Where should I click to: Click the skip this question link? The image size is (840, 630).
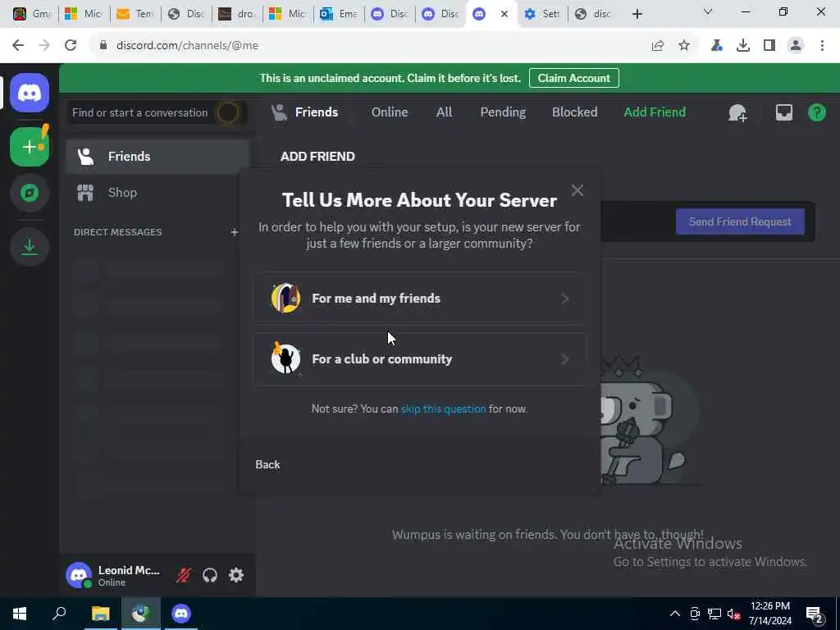443,409
